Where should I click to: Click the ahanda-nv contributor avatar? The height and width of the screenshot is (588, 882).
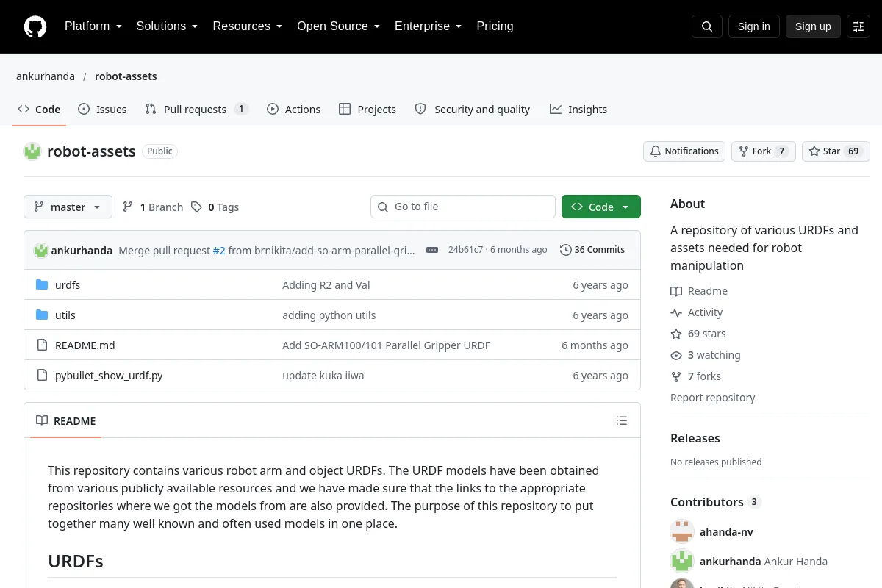682,532
